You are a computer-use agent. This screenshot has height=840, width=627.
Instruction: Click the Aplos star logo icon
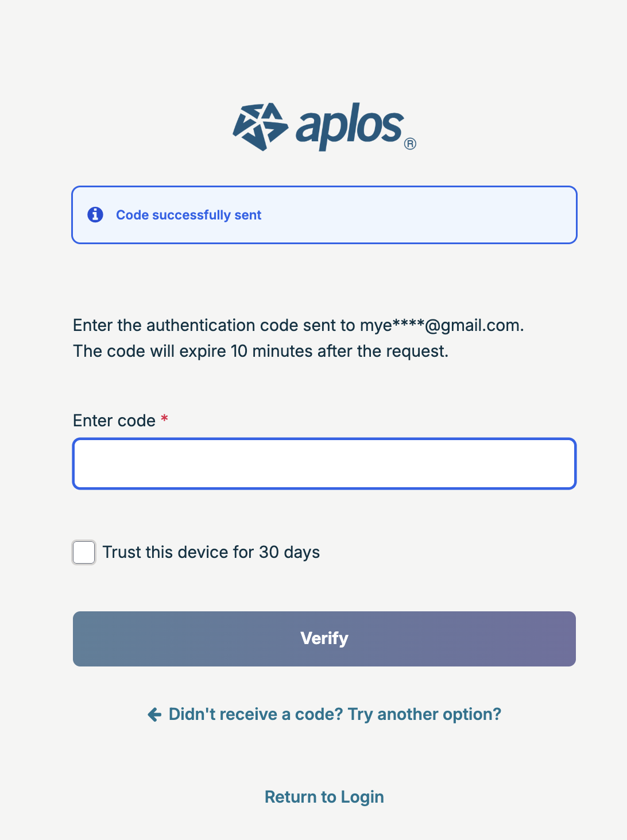tap(260, 127)
